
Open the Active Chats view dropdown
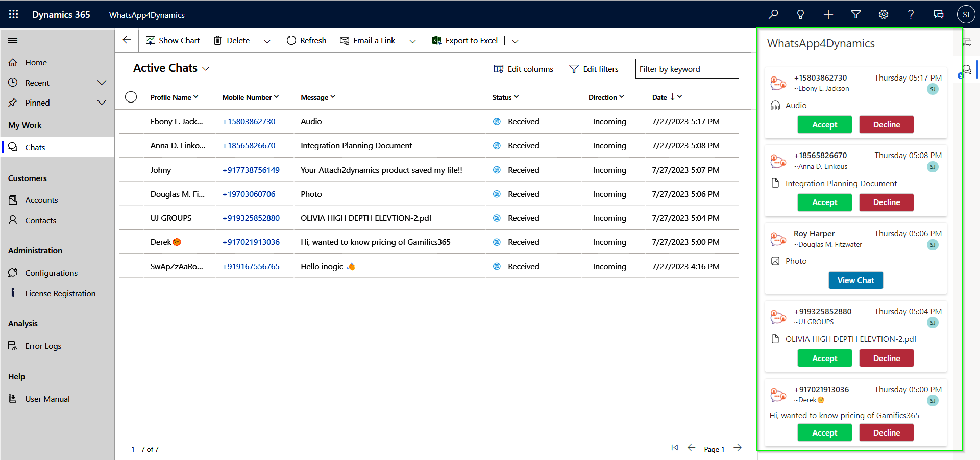click(206, 69)
